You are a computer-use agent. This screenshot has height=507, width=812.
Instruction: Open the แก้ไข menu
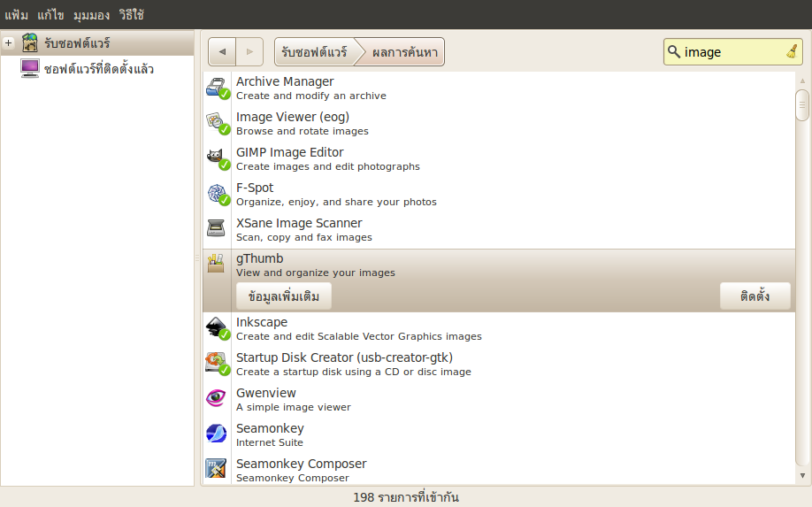50,15
